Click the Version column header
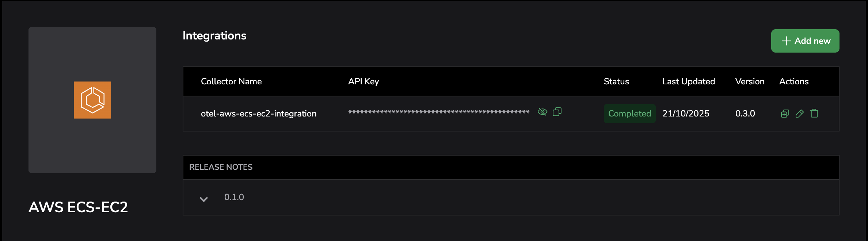Image resolution: width=868 pixels, height=241 pixels. point(750,81)
